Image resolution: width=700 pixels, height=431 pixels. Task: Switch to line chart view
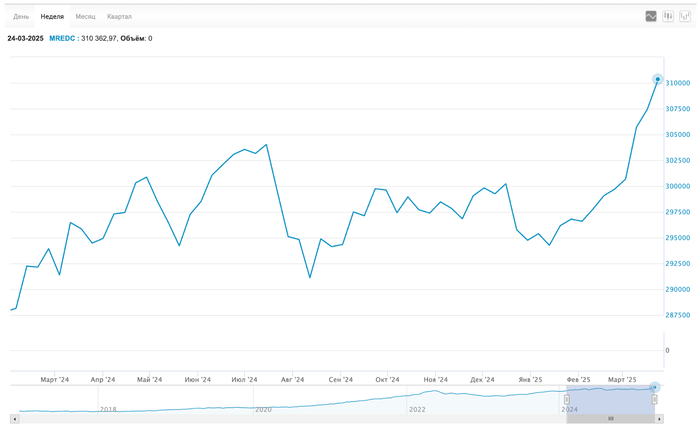pyautogui.click(x=651, y=16)
